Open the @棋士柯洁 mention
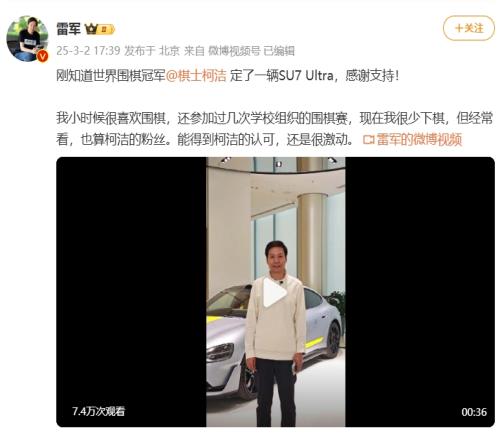500x440 pixels. [196, 76]
